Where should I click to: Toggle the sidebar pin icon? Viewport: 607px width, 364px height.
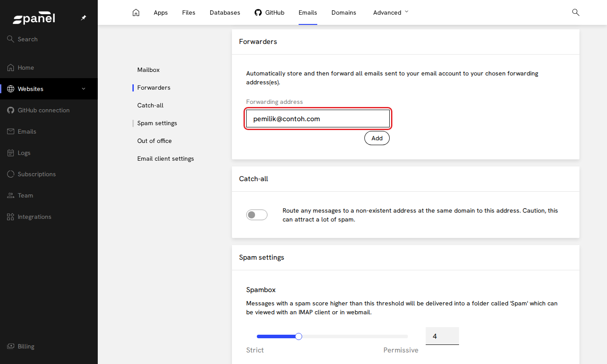[84, 18]
